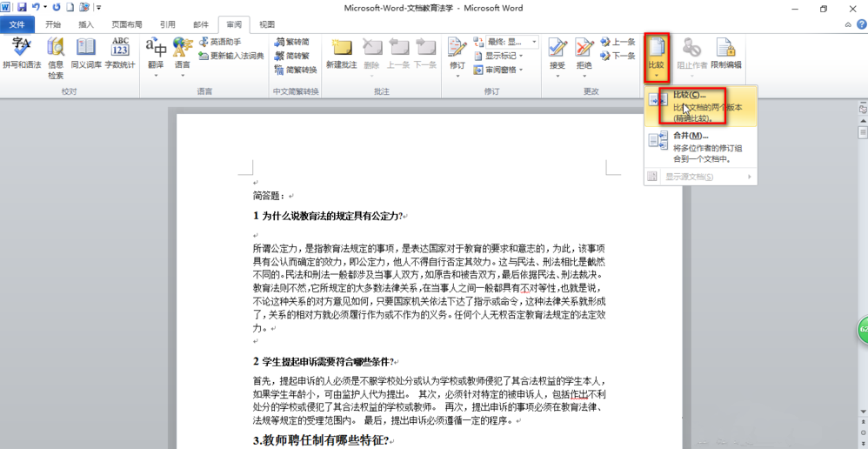
Task: Switch to 开始 tab
Action: pyautogui.click(x=53, y=24)
